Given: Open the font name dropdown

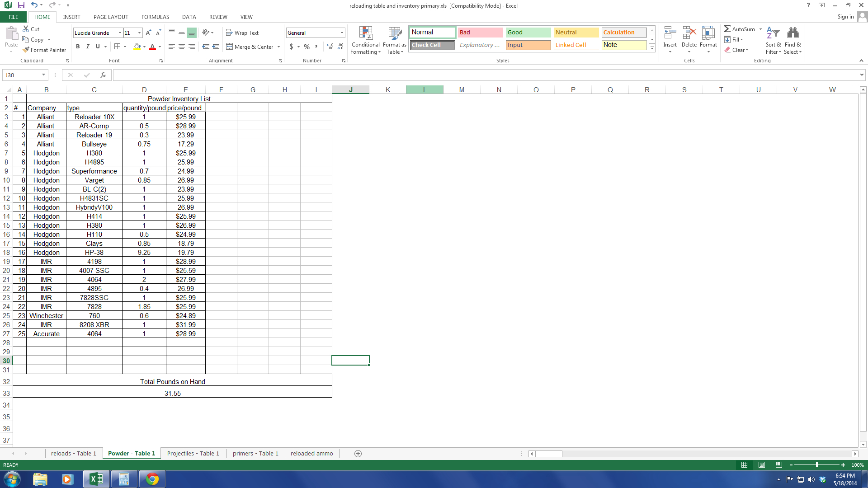Looking at the screenshot, I should pos(120,33).
